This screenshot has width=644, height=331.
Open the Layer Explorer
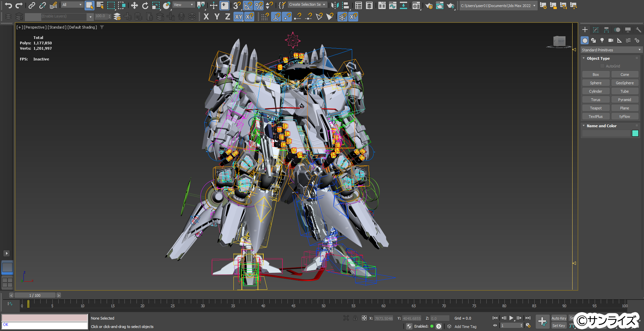369,5
